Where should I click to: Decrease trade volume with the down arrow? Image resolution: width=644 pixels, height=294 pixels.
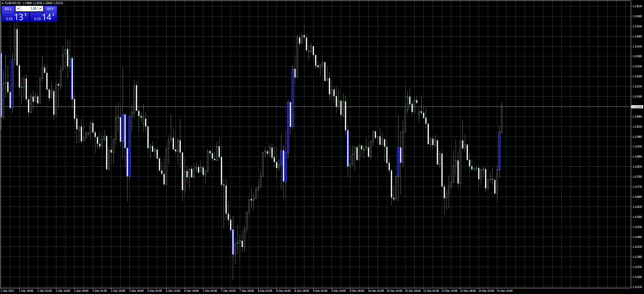pyautogui.click(x=18, y=9)
